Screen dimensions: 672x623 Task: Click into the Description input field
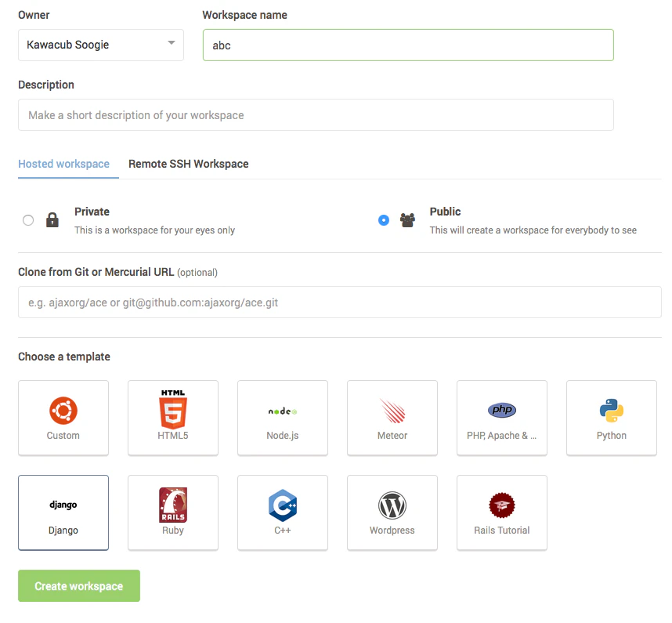[x=316, y=115]
